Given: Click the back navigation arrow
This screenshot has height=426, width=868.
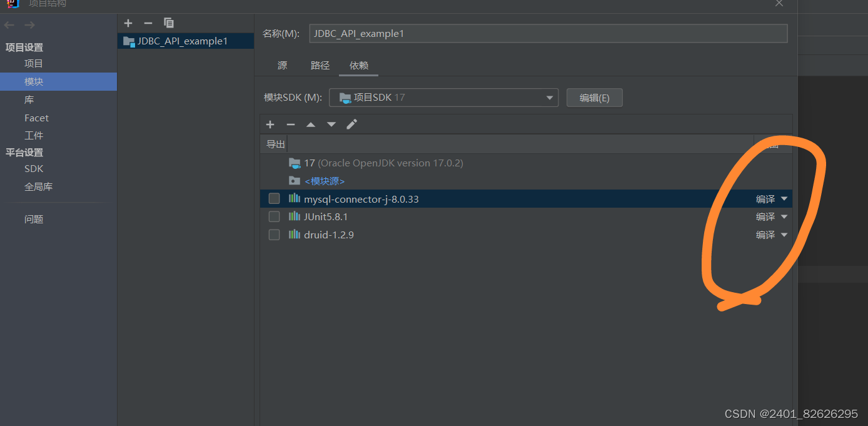Looking at the screenshot, I should [x=9, y=24].
